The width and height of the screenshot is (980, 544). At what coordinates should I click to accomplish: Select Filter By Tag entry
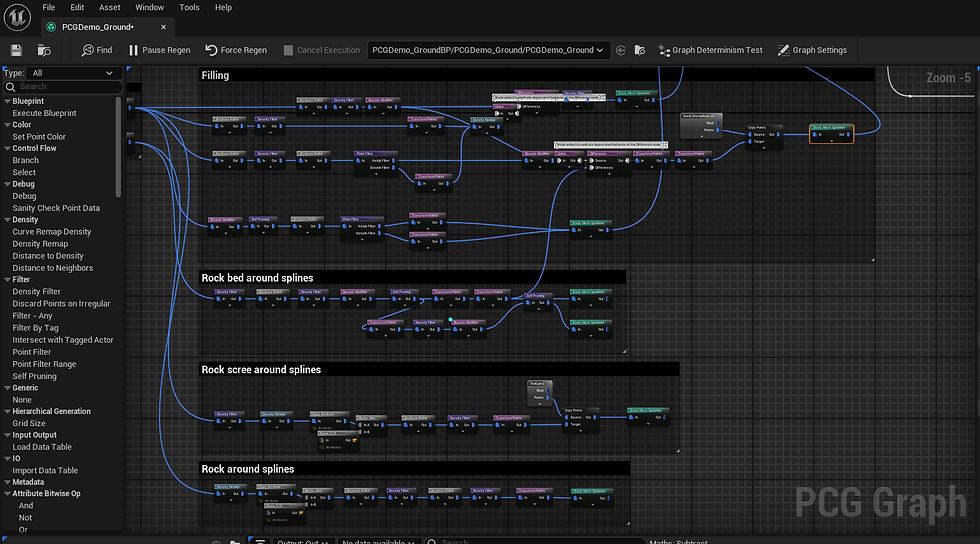(36, 328)
